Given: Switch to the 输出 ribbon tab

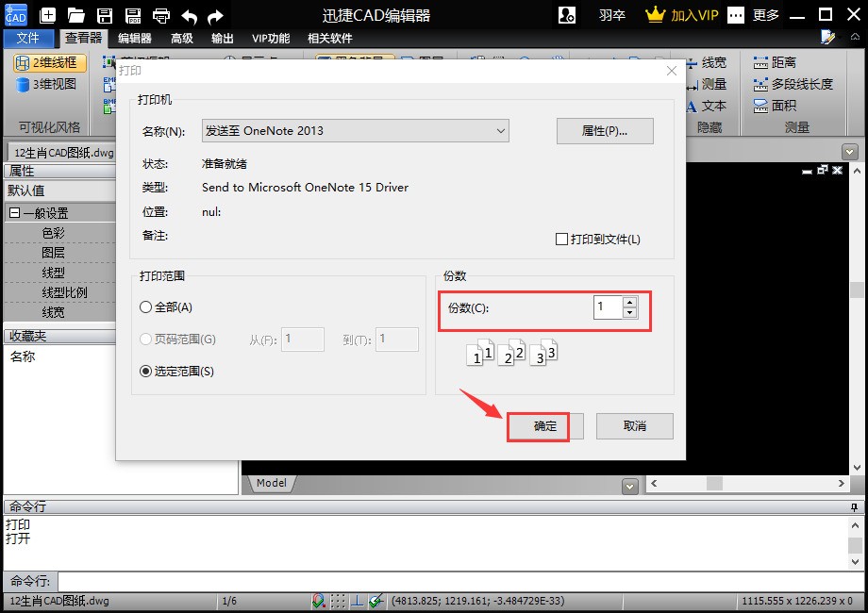Looking at the screenshot, I should click(222, 38).
